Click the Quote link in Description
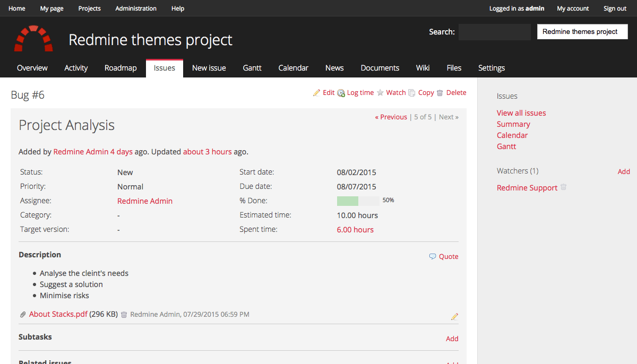This screenshot has width=637, height=364. click(x=449, y=257)
